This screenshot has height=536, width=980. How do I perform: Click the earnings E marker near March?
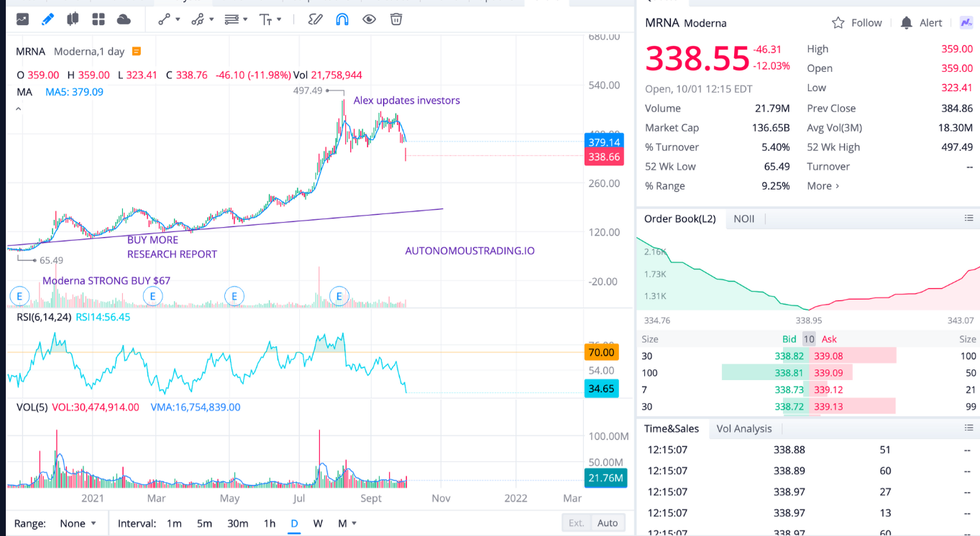tap(152, 295)
